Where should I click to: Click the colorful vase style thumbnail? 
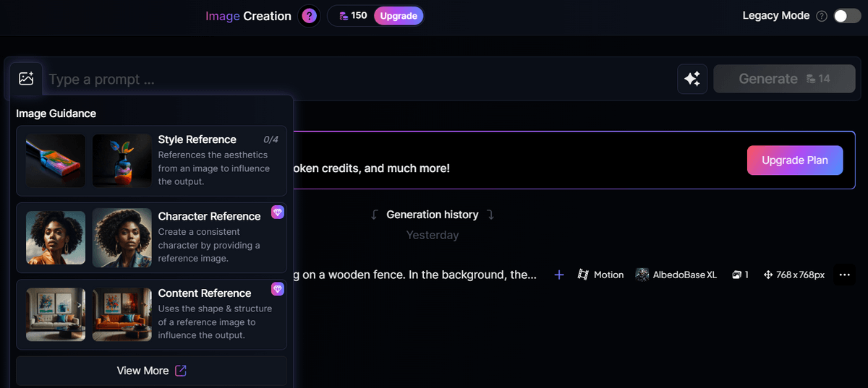[x=122, y=160]
